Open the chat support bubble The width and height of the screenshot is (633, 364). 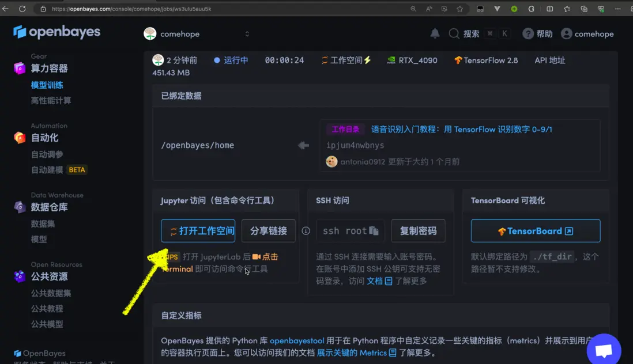[x=604, y=350]
